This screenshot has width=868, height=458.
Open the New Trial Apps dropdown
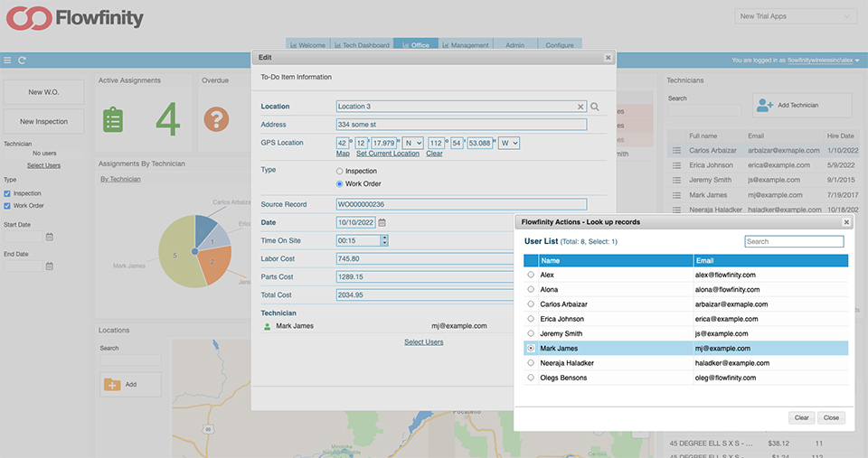(796, 16)
